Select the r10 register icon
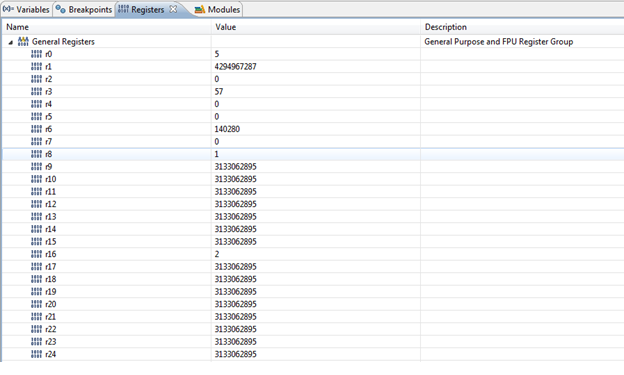 tap(36, 179)
